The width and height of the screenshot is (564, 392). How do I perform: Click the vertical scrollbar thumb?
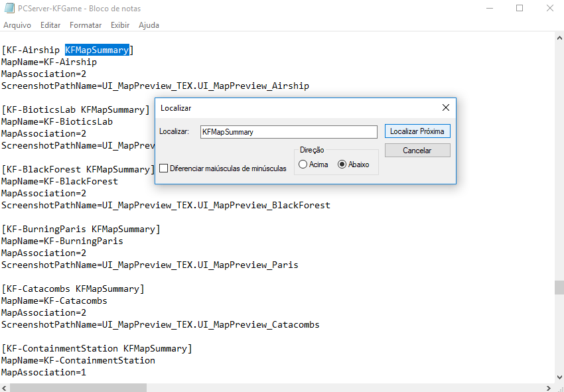(x=559, y=287)
